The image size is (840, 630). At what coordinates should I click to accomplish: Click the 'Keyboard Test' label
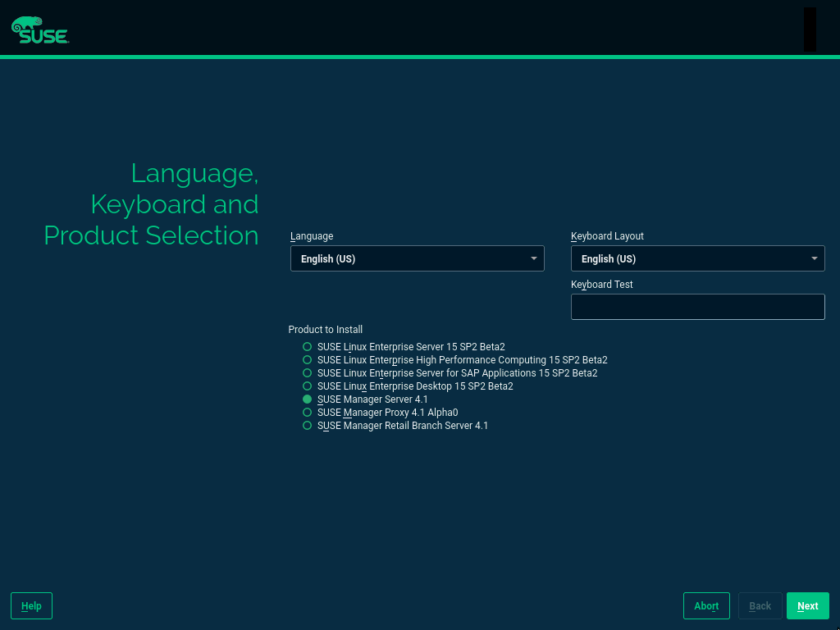coord(601,285)
